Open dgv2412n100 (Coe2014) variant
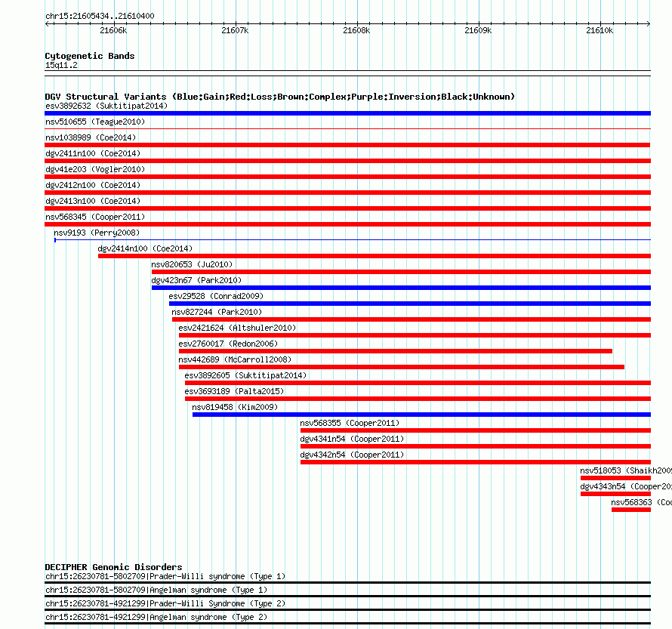The image size is (672, 629). pos(93,185)
